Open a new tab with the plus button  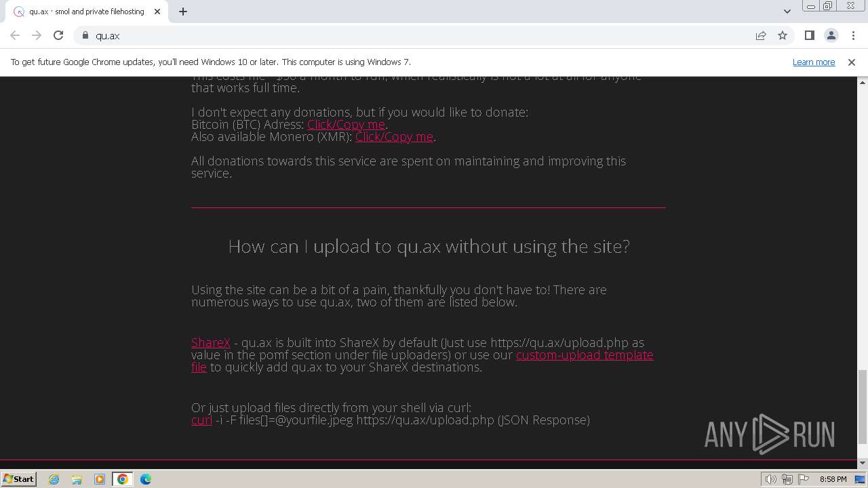[x=183, y=12]
